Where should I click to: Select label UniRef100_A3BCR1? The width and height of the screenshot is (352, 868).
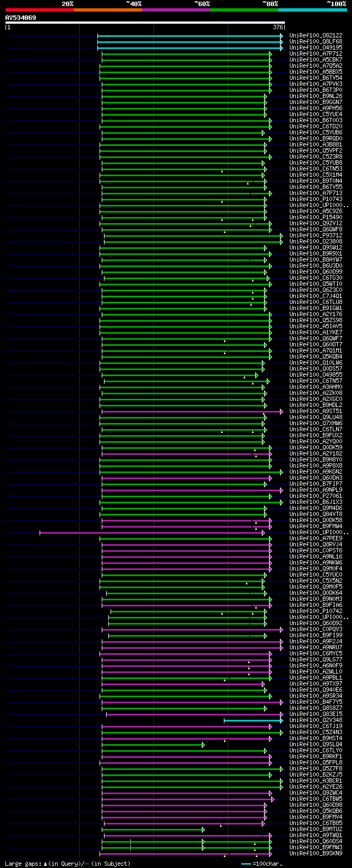316,780
